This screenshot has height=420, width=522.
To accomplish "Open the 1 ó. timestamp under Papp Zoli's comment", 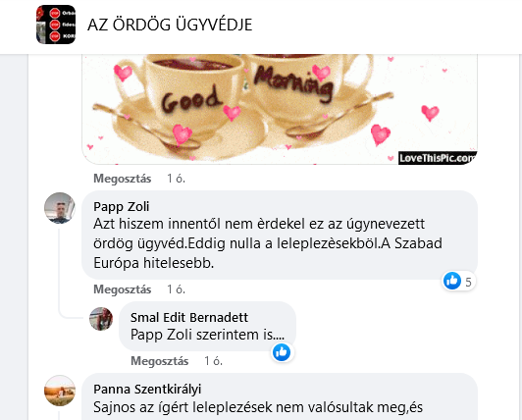I will click(x=176, y=289).
